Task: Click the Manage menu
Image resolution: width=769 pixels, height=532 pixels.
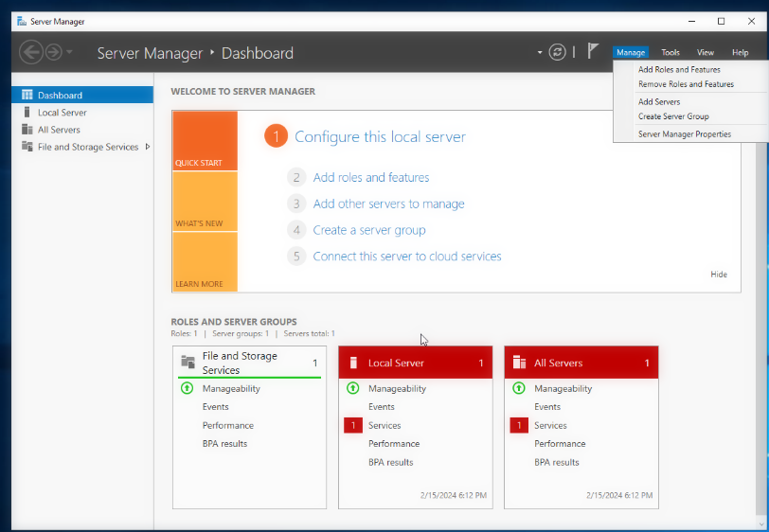Action: pyautogui.click(x=631, y=52)
